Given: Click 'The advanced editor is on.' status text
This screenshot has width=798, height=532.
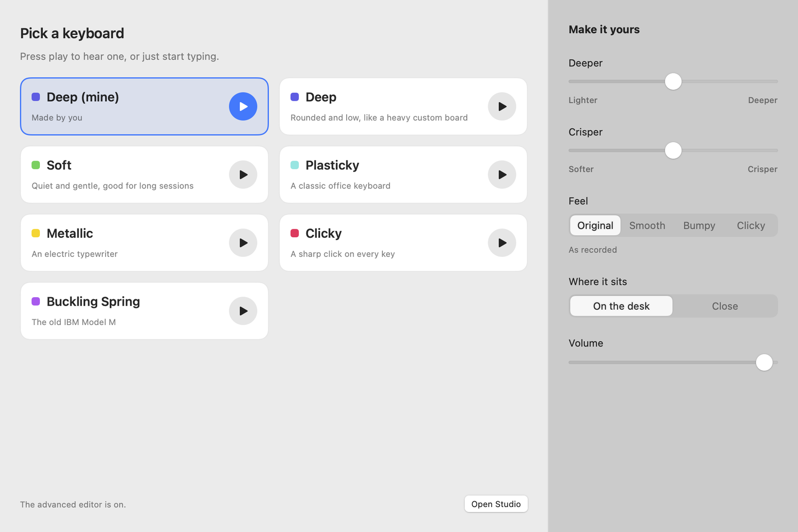Looking at the screenshot, I should click(x=73, y=505).
